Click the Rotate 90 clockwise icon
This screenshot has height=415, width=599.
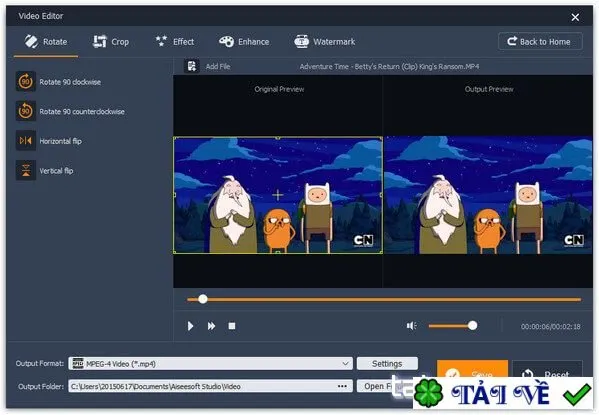[x=26, y=81]
